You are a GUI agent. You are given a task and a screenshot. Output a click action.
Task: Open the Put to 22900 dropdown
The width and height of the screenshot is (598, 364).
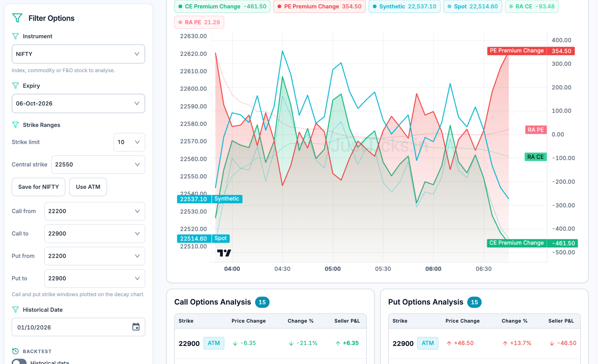click(x=95, y=278)
